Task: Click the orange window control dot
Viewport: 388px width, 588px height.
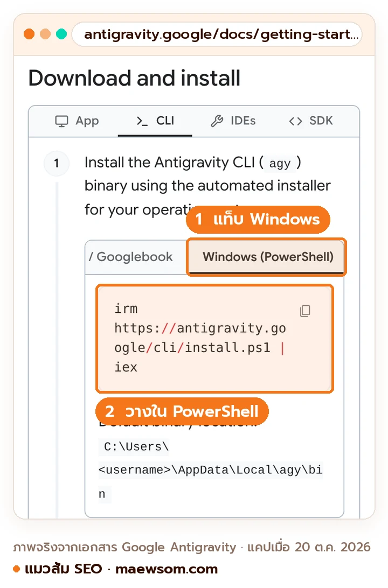Action: pos(29,34)
